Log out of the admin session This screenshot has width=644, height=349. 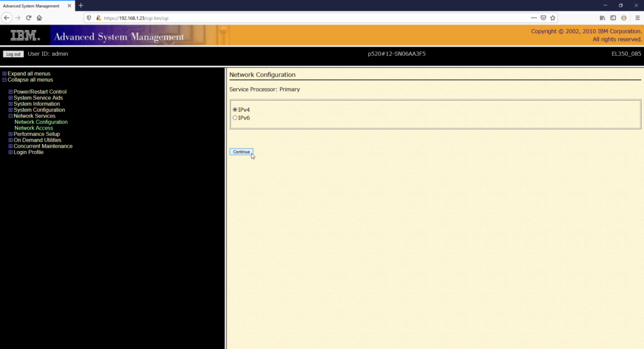click(13, 54)
